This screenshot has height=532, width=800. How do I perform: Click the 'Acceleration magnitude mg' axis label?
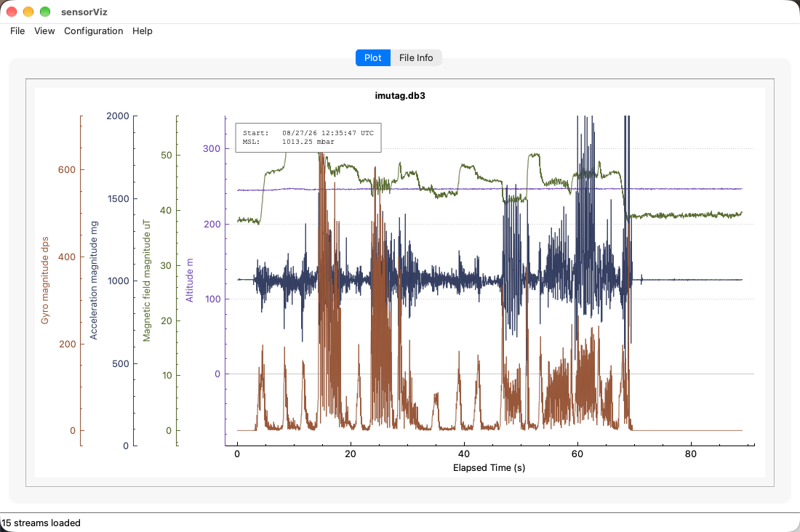click(93, 280)
